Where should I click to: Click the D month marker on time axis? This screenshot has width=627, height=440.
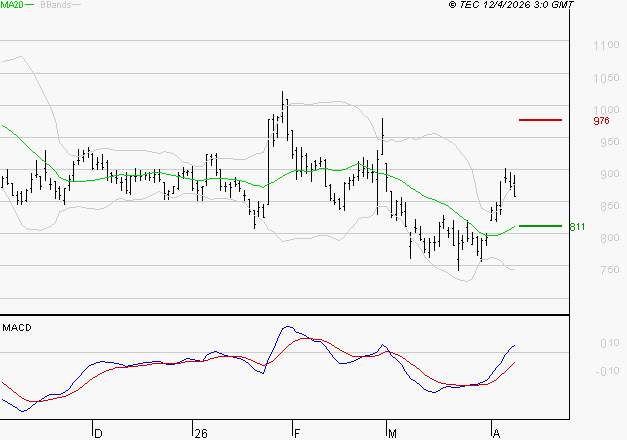(x=98, y=434)
